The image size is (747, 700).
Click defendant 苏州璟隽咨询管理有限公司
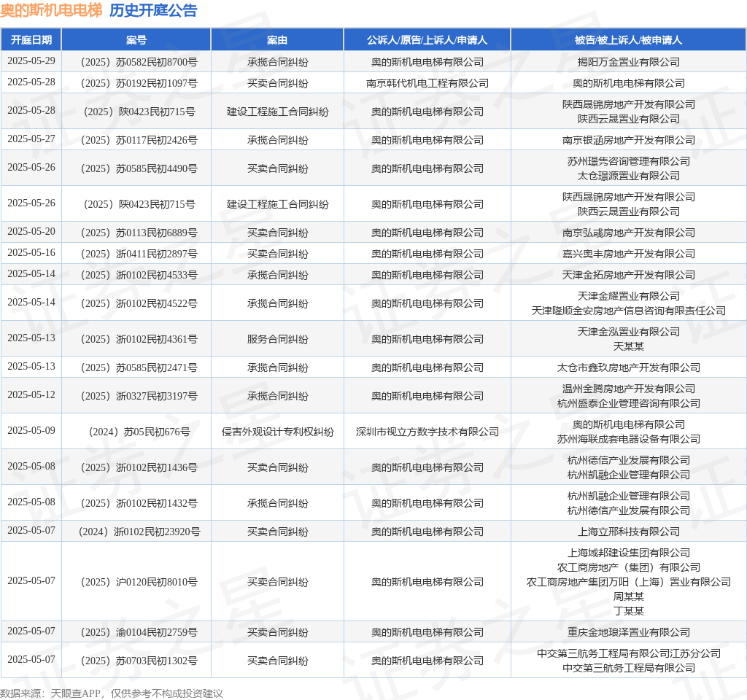coord(628,161)
